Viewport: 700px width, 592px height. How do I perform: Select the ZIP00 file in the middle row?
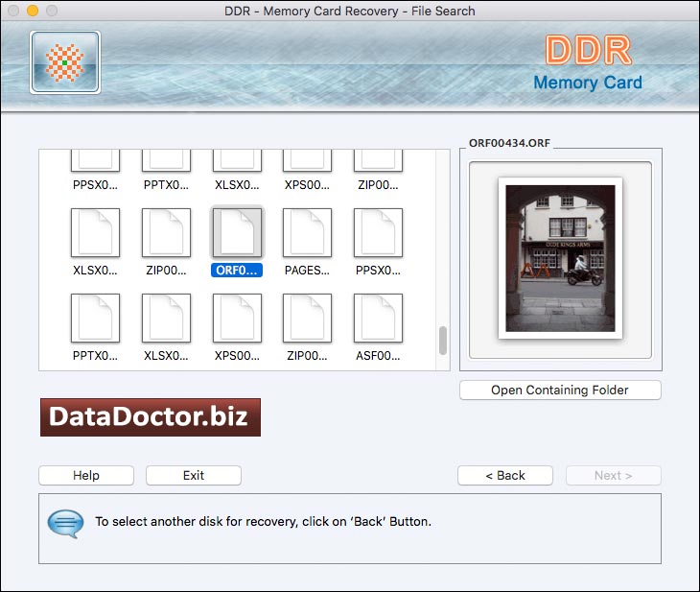(166, 233)
